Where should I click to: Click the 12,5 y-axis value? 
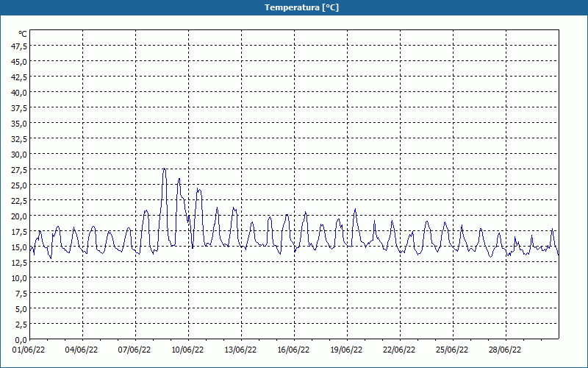19,263
